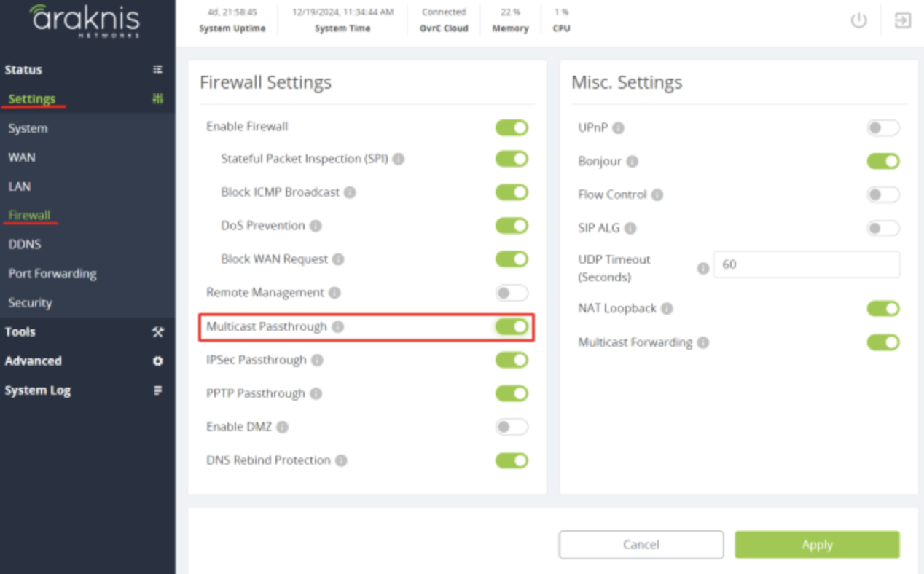Viewport: 924px width, 574px height.
Task: Turn on the Enable DMZ toggle
Action: (512, 427)
